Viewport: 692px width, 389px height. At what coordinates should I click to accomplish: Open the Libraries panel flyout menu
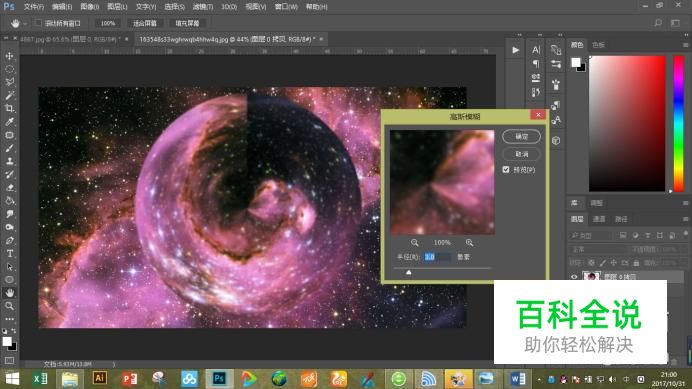point(685,203)
